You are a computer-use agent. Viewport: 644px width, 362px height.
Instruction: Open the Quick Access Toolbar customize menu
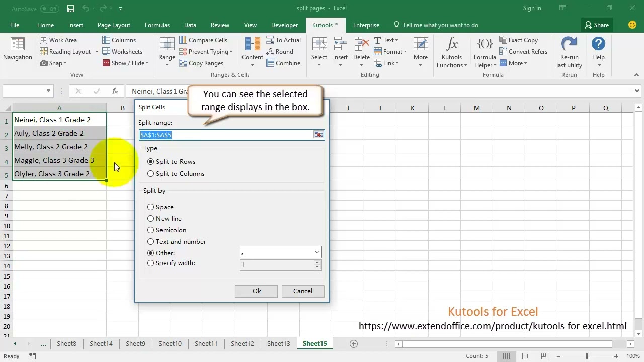click(120, 9)
